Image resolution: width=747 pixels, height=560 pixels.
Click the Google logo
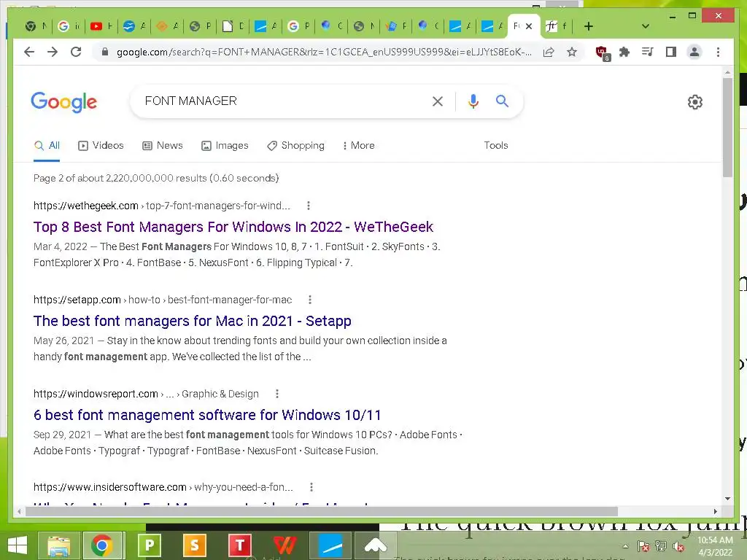pos(64,102)
